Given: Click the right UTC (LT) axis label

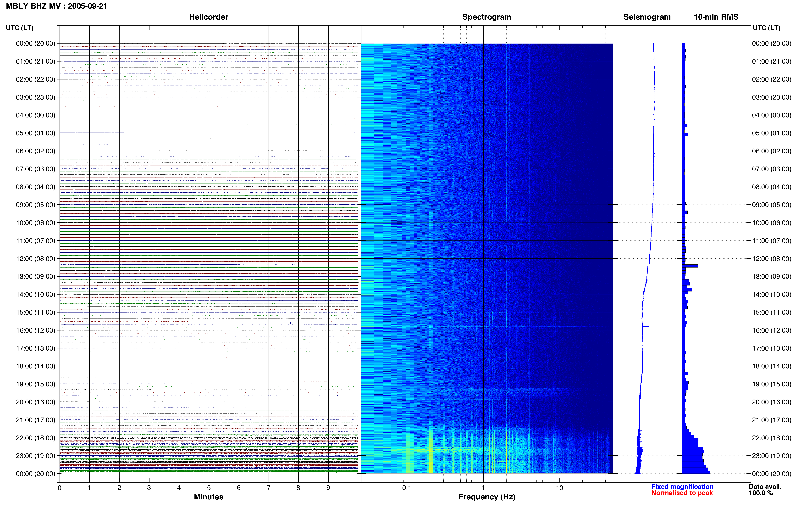Looking at the screenshot, I should pyautogui.click(x=766, y=28).
